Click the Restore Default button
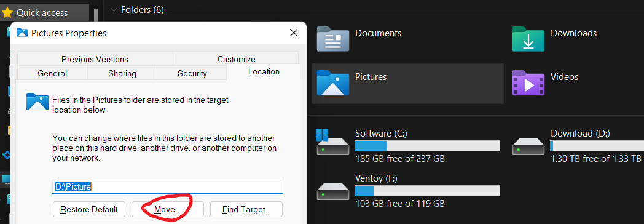 click(88, 209)
